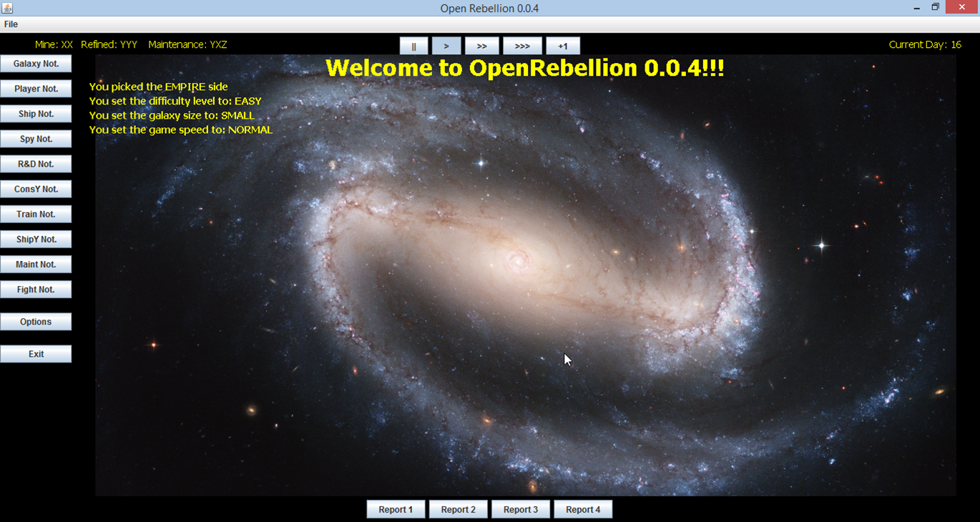Open Galaxy Not. notifications
The width and height of the screenshot is (980, 522).
36,64
